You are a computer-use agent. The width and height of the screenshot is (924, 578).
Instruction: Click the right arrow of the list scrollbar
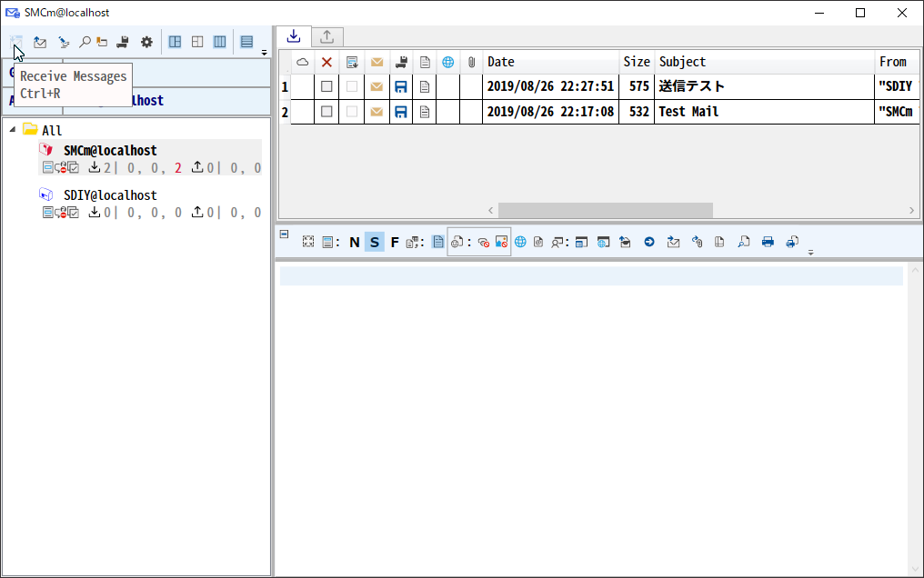[x=911, y=210]
